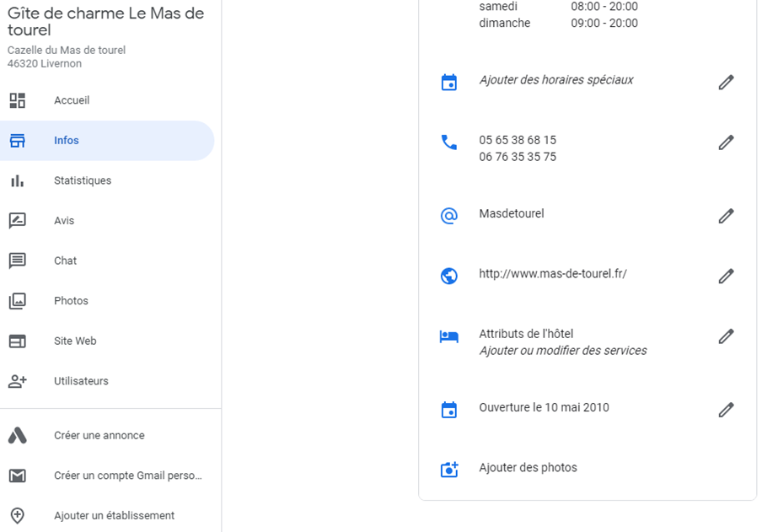Click the Chat message icon
The width and height of the screenshot is (778, 532).
(18, 261)
